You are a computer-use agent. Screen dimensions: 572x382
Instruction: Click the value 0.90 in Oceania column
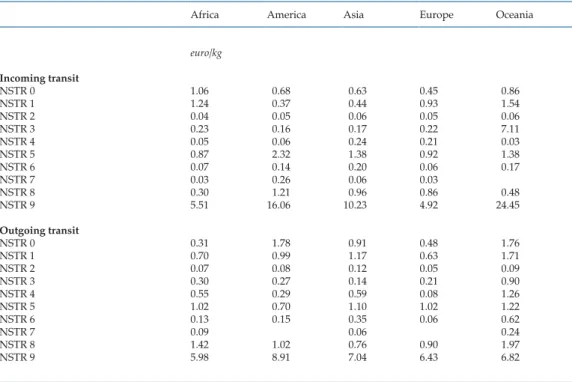[510, 281]
